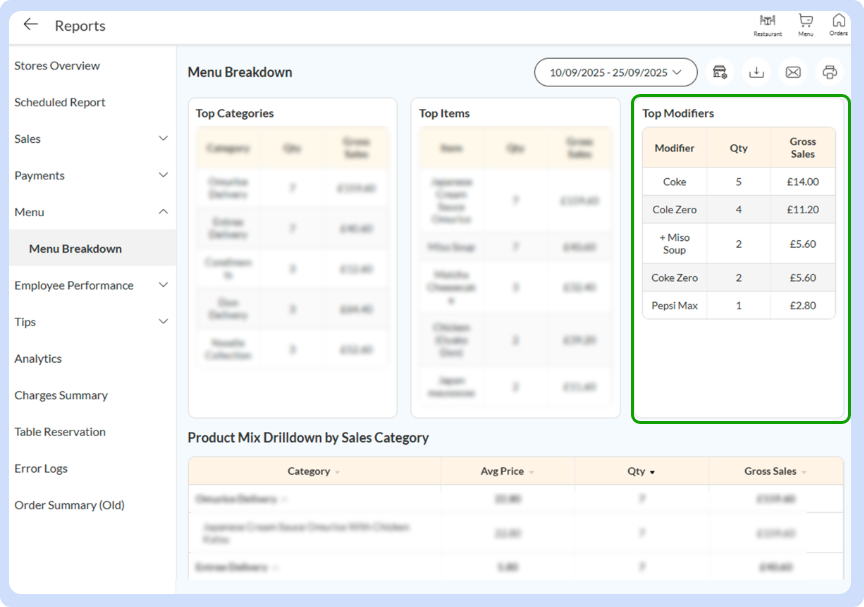Download the Menu Breakdown report
864x607 pixels.
point(757,72)
